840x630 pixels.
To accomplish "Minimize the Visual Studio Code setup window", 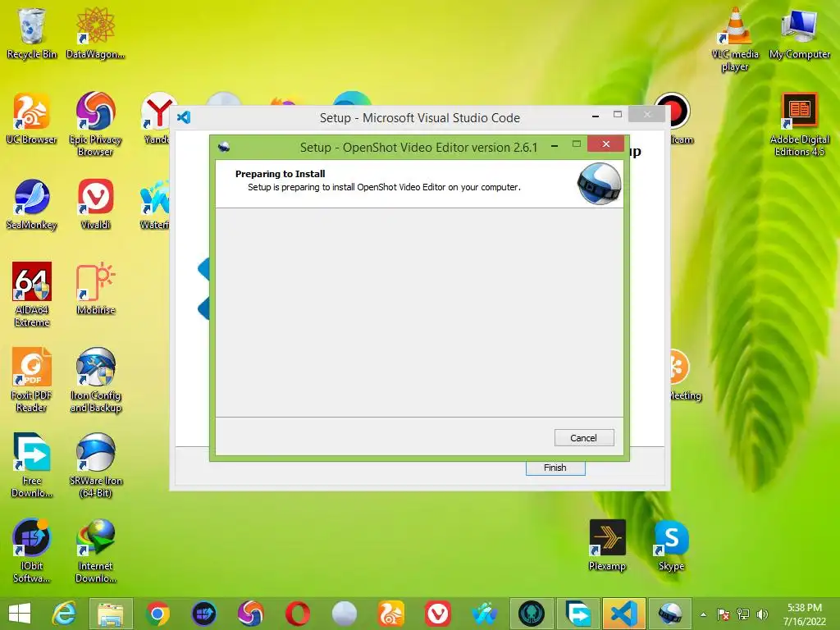I will 596,116.
